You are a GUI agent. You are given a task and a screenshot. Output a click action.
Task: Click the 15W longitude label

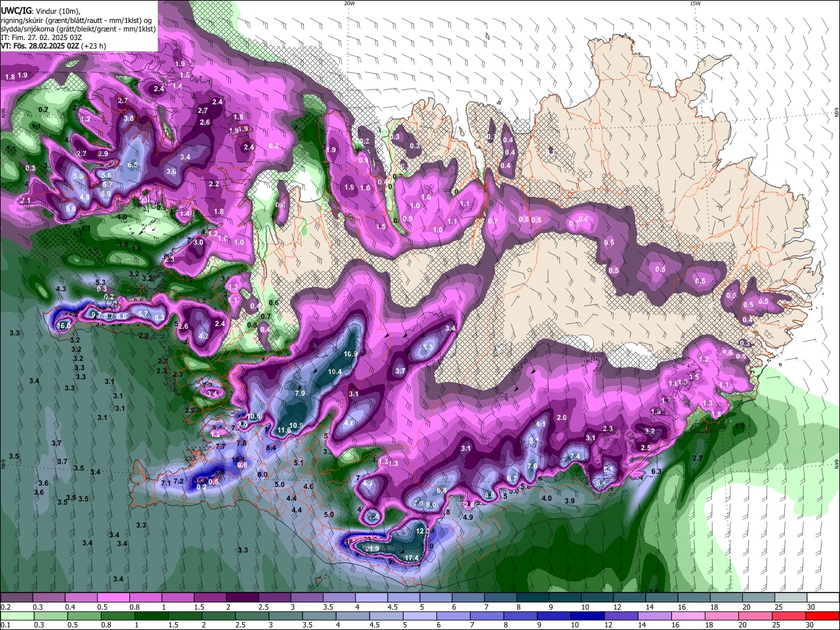point(695,3)
